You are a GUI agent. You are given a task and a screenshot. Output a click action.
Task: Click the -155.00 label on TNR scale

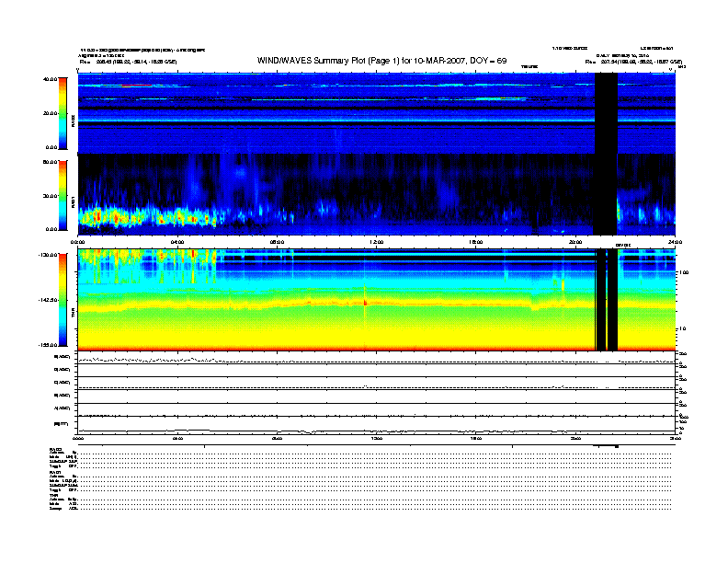[48, 345]
